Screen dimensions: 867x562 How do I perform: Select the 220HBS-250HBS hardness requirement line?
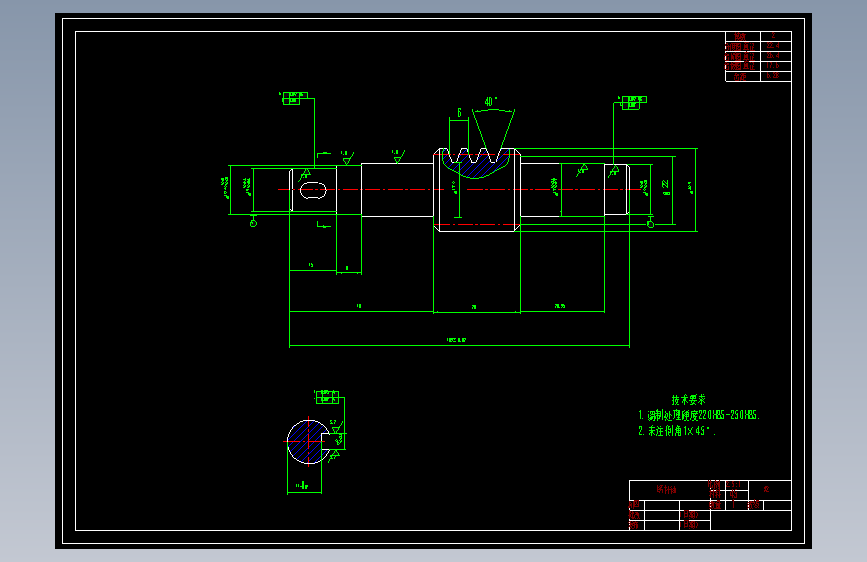point(699,415)
